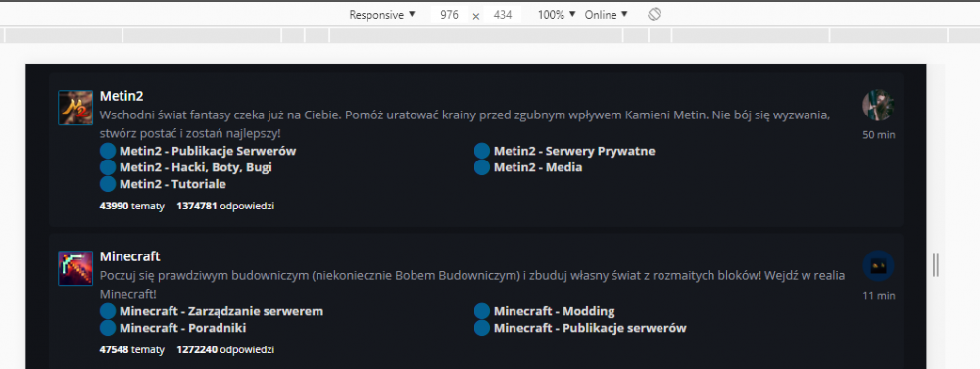The height and width of the screenshot is (369, 980).
Task: Open the Responsive device dropdown
Action: click(382, 15)
